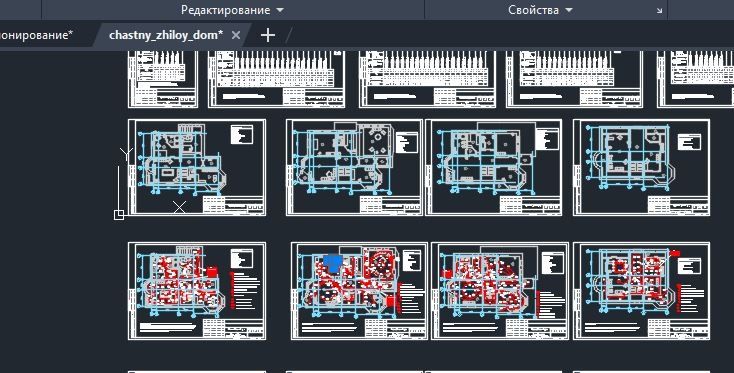Select the rightmost blue floor plan sheet

pos(641,167)
